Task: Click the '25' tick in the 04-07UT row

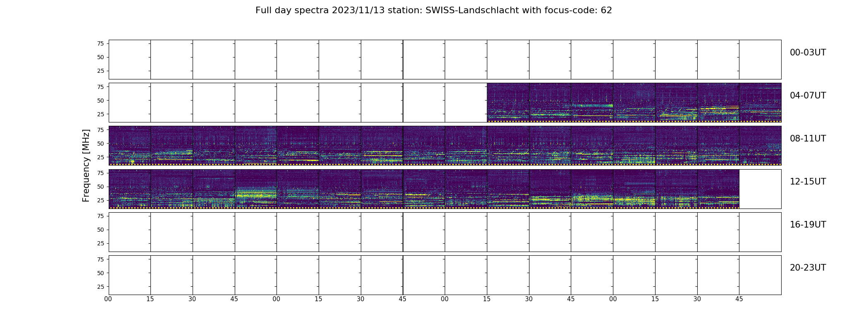Action: coord(100,114)
